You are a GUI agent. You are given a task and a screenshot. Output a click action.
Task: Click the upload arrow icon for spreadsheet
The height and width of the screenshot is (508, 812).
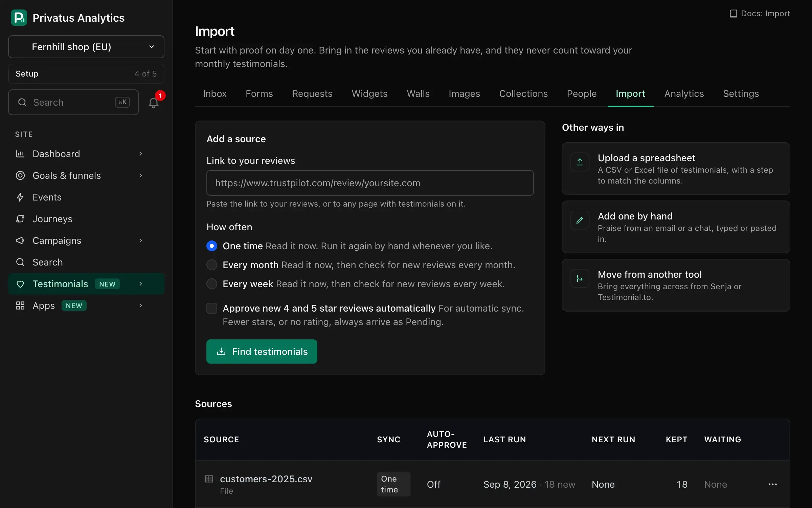[580, 162]
